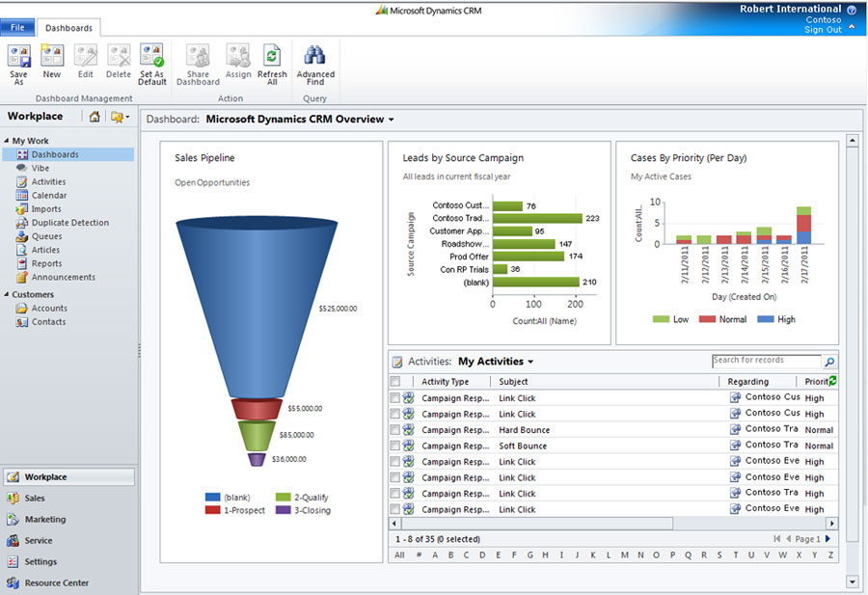
Task: Click the search magnifier icon in Activities
Action: click(829, 362)
